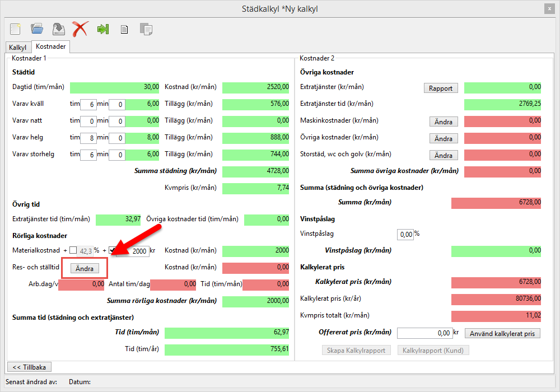Click the Vinstpåslag percent field
Viewport: 560px width, 392px height.
point(405,234)
